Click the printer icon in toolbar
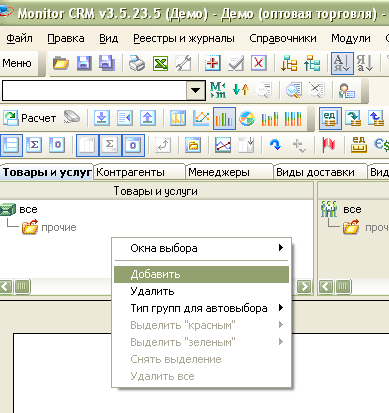 (137, 63)
